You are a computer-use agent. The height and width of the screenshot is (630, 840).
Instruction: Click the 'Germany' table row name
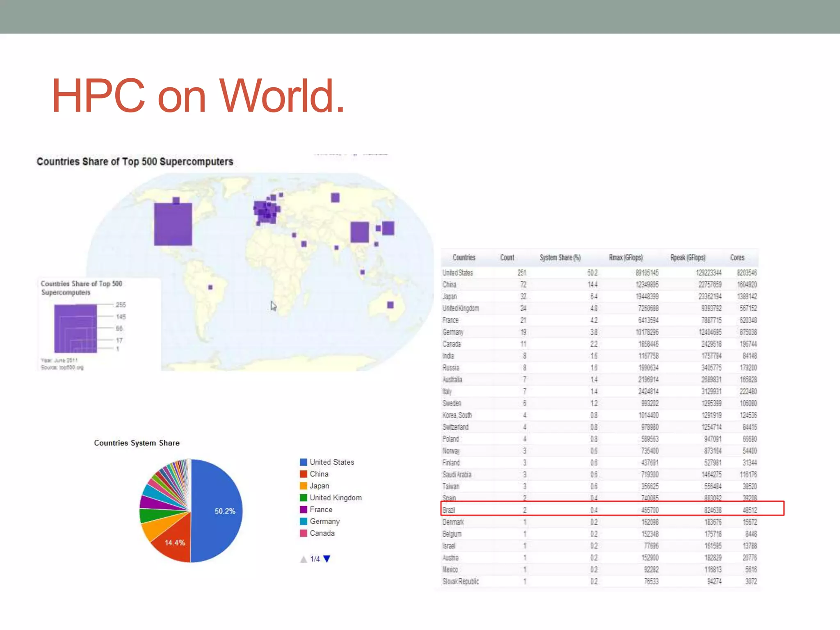click(x=453, y=332)
